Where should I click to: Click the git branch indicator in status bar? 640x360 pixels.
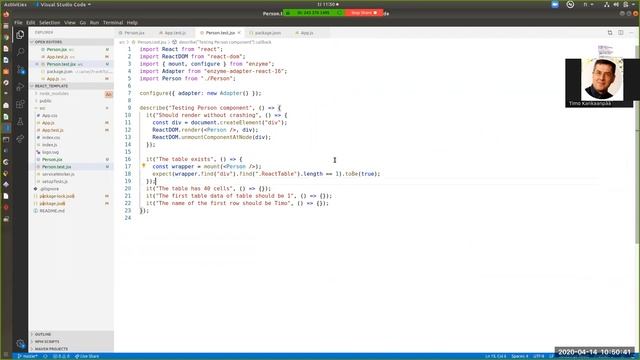point(28,356)
